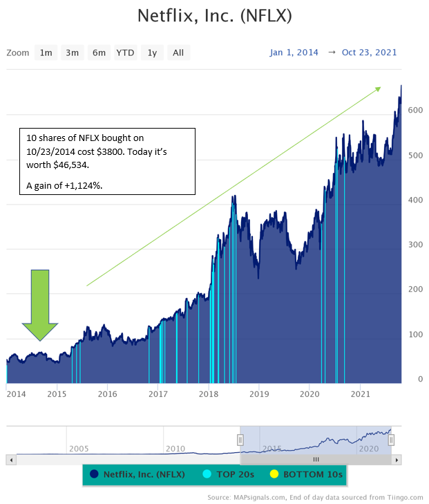Click the navigator scrollbar left arrow
429x504 pixels.
11,460
